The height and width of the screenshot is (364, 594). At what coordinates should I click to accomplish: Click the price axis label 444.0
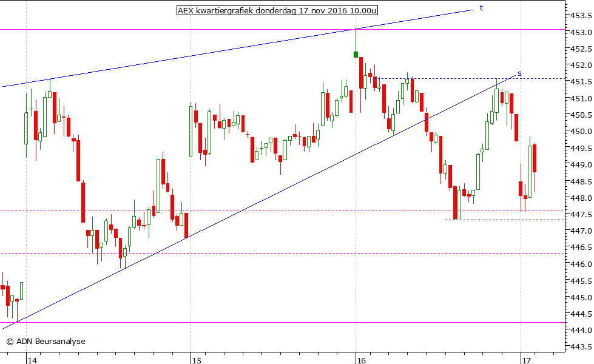click(581, 330)
